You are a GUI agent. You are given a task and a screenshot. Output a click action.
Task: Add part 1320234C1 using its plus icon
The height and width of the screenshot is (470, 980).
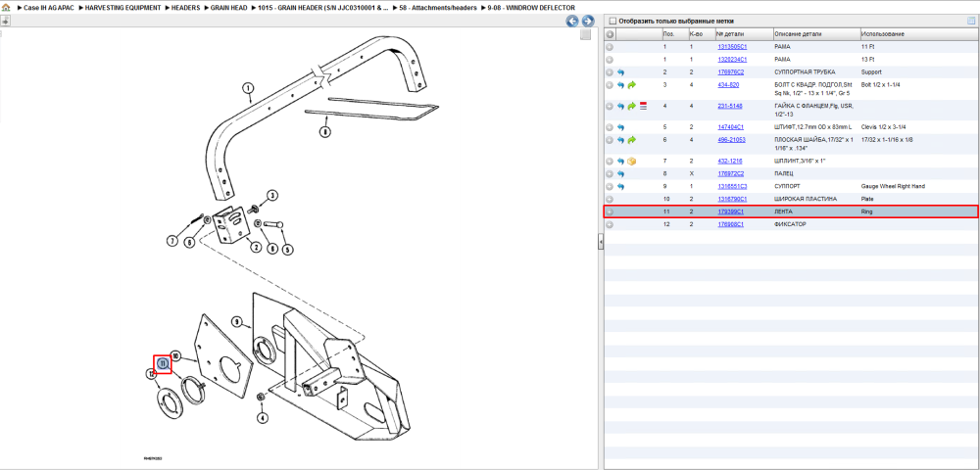point(610,60)
